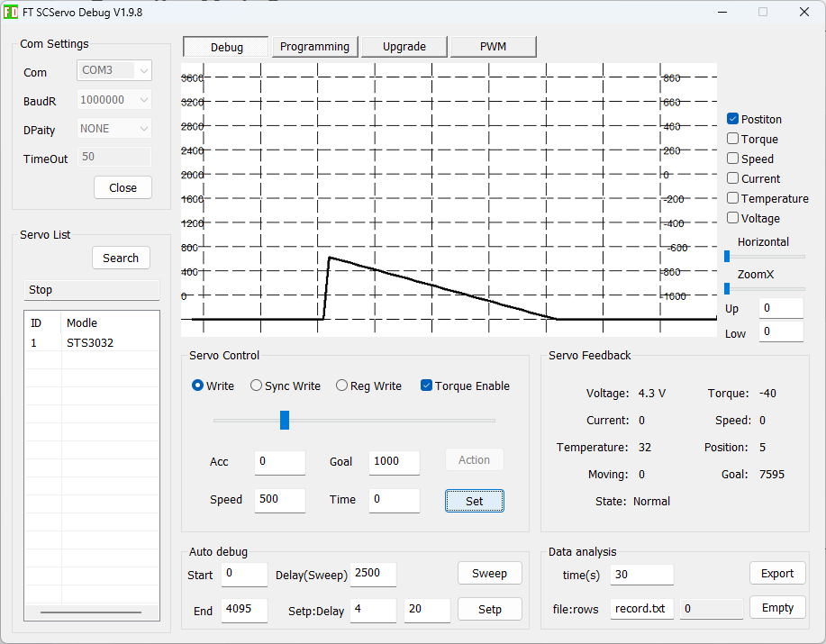The image size is (826, 644).
Task: Enable the Current graph checkbox
Action: click(732, 178)
